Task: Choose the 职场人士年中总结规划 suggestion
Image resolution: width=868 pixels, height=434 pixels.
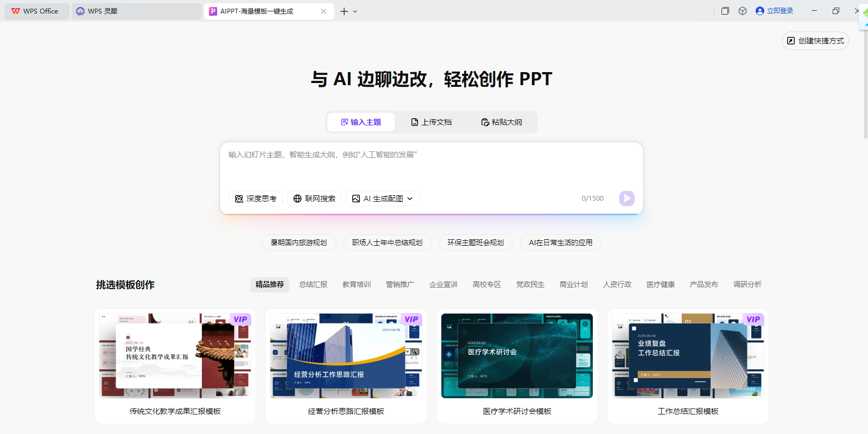Action: 388,242
